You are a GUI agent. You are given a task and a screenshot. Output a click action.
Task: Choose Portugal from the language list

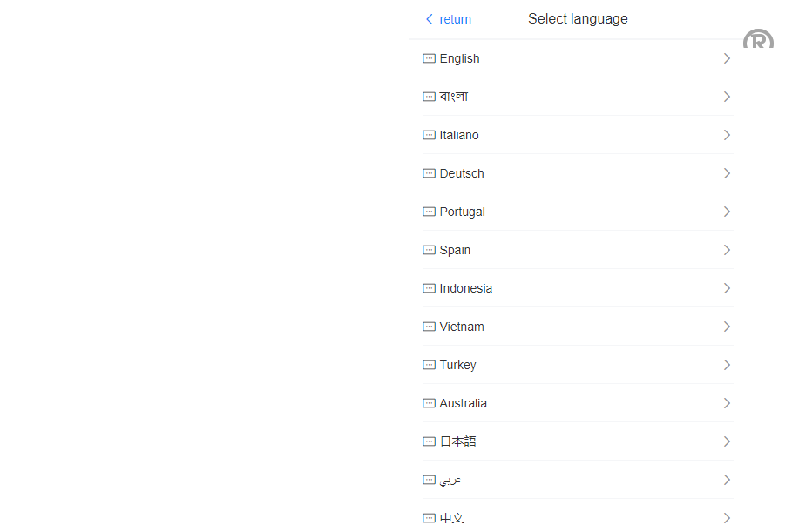(462, 212)
